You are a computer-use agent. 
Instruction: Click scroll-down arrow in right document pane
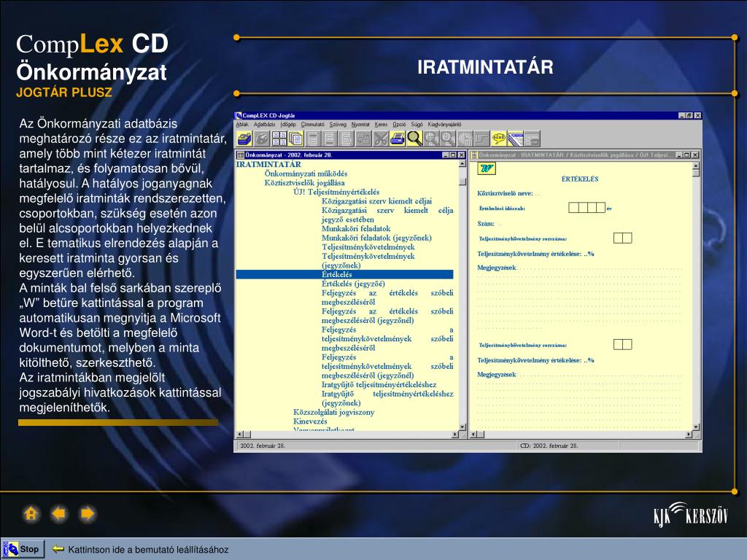click(x=696, y=427)
